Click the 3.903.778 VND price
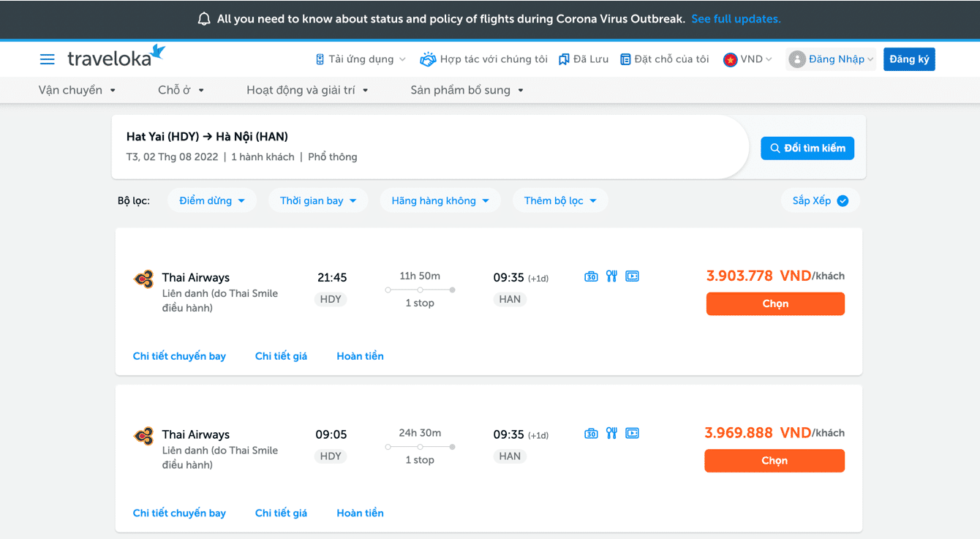 (758, 276)
